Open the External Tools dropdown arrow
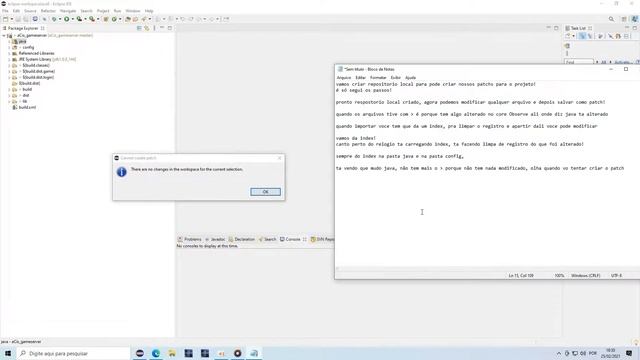 98,19
